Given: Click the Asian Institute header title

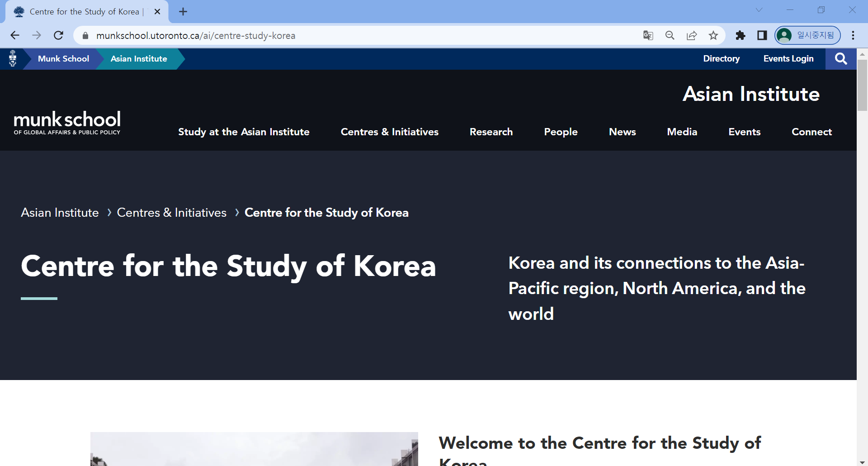Looking at the screenshot, I should tap(751, 94).
